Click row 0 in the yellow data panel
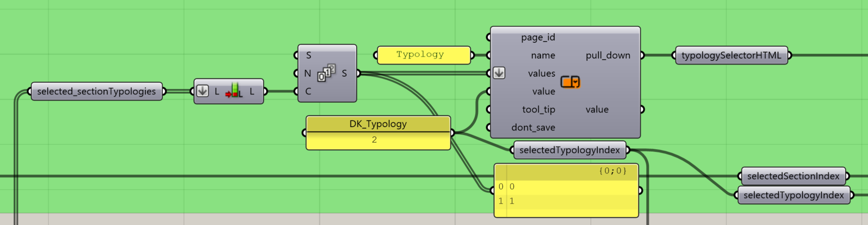The width and height of the screenshot is (868, 225). point(566,186)
